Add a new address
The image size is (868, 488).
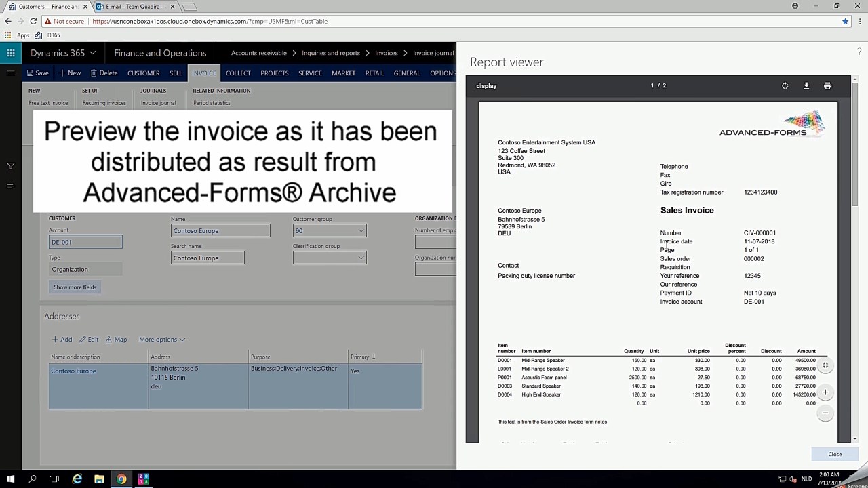(x=62, y=340)
